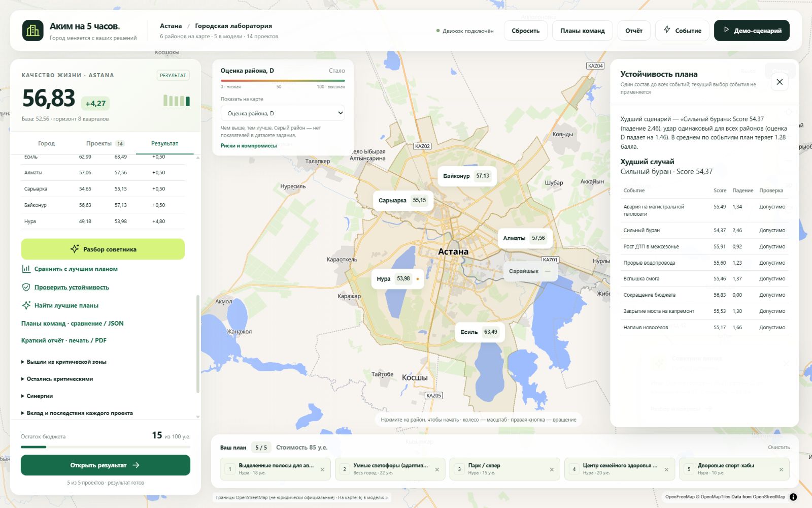
Task: Select the Результат tab
Action: 164,143
